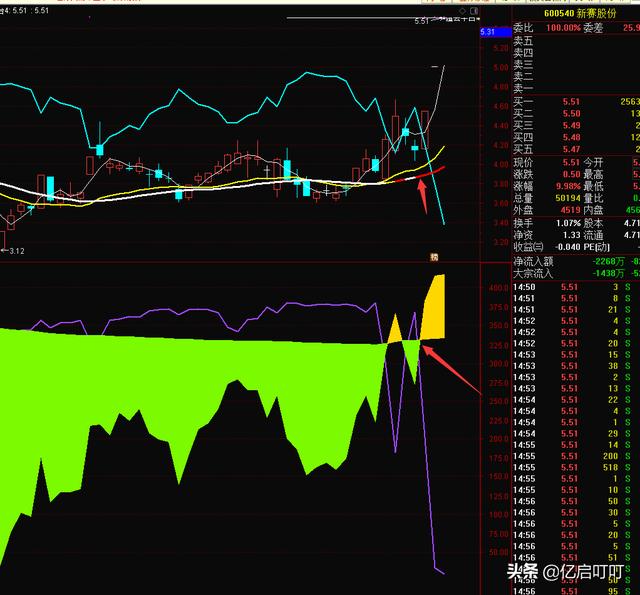Click the 涨跌 0.50 value
The image size is (640, 595).
pos(571,174)
